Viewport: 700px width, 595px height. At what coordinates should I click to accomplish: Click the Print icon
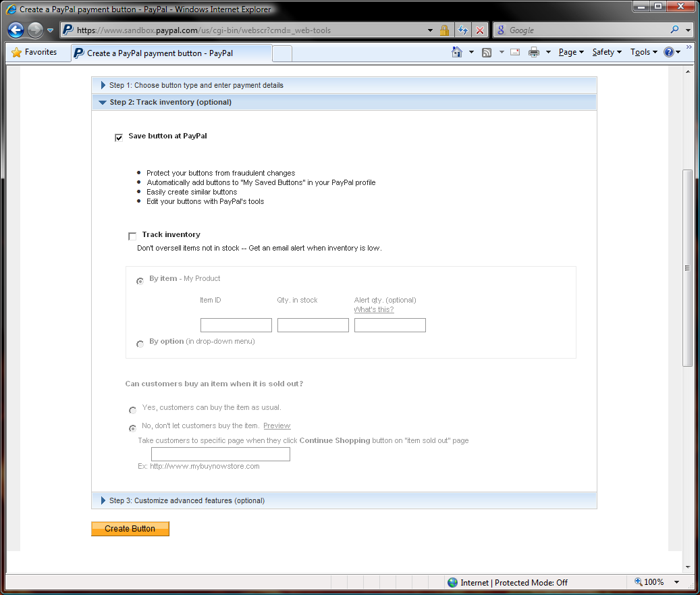click(534, 52)
